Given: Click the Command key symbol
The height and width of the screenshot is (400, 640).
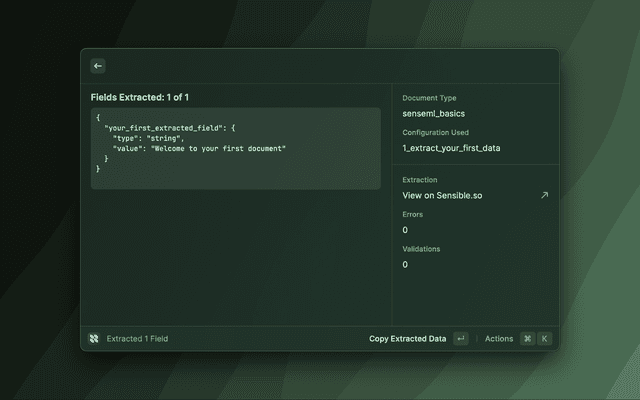Looking at the screenshot, I should [x=527, y=339].
